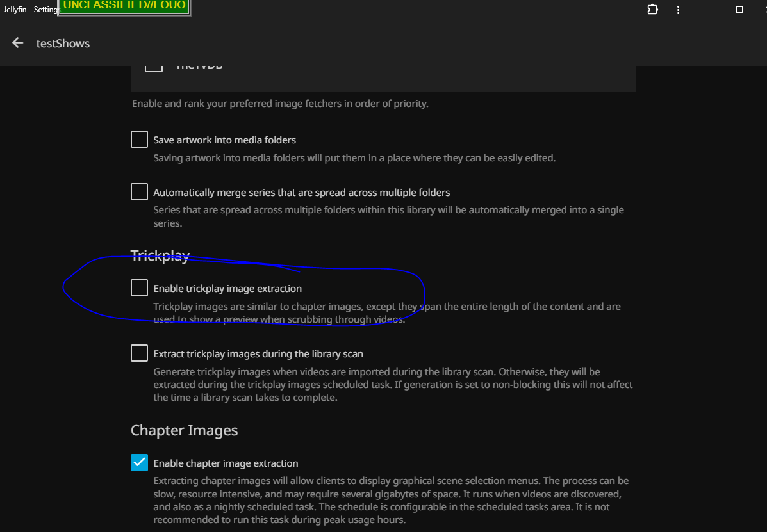Click the Enable chapter image extraction label
Screen dimensions: 767x532
226,463
